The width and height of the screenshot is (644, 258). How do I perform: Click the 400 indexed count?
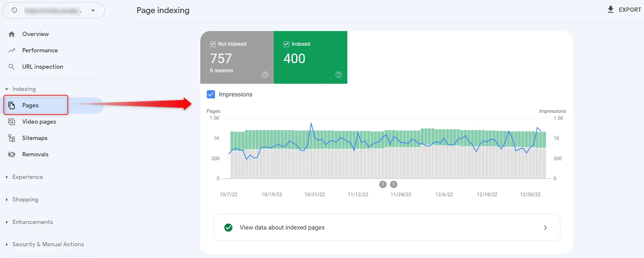294,59
